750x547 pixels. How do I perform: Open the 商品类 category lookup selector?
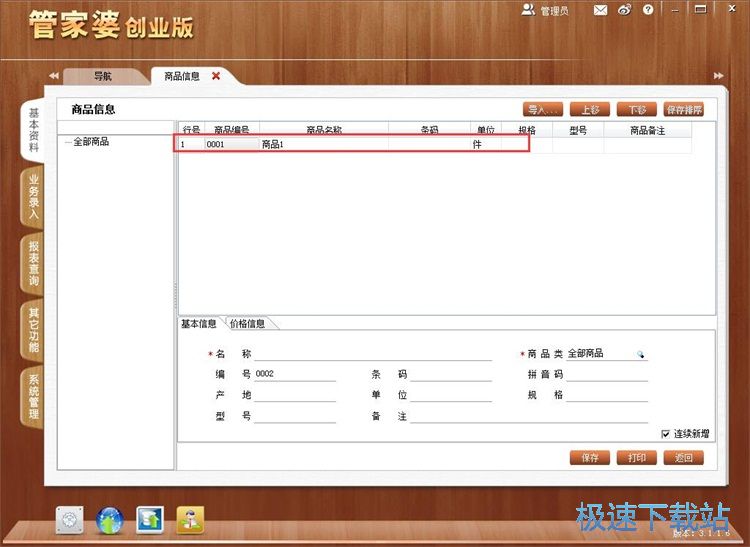tap(641, 354)
